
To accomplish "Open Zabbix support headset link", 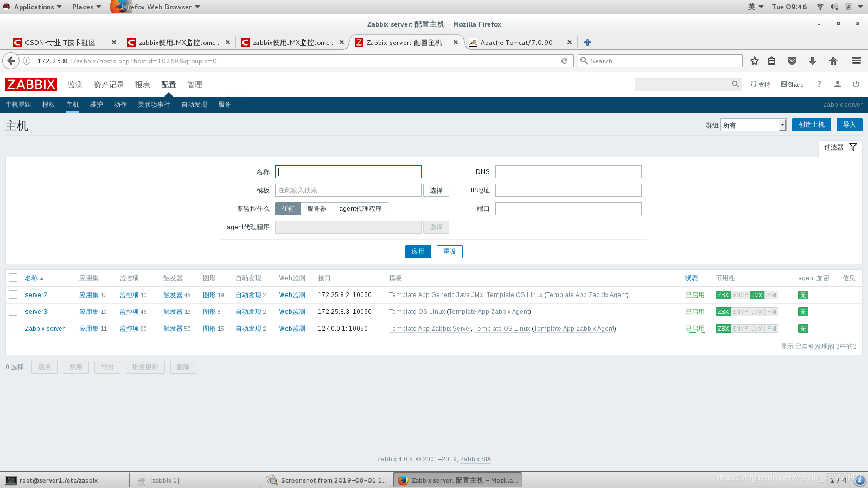I will [x=760, y=85].
